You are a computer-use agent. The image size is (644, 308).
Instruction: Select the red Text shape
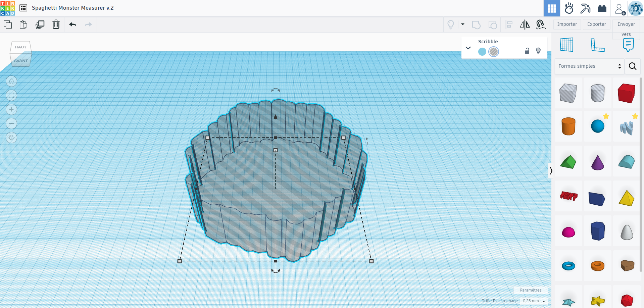pyautogui.click(x=568, y=196)
